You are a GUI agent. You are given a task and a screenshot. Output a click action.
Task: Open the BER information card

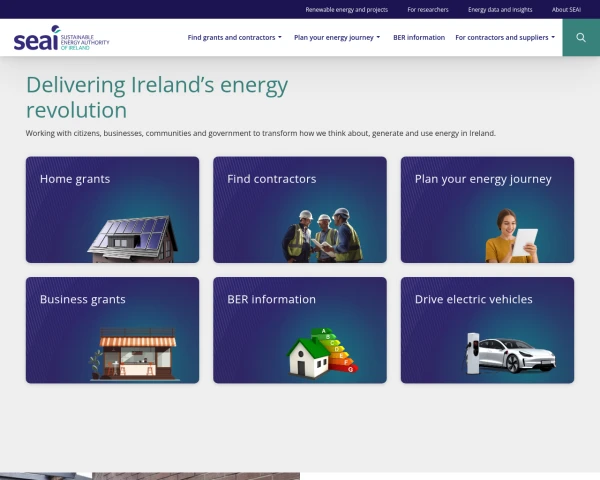[x=300, y=330]
